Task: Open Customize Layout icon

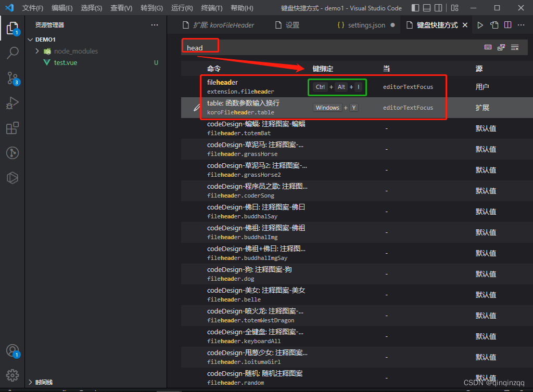Action: tap(454, 8)
